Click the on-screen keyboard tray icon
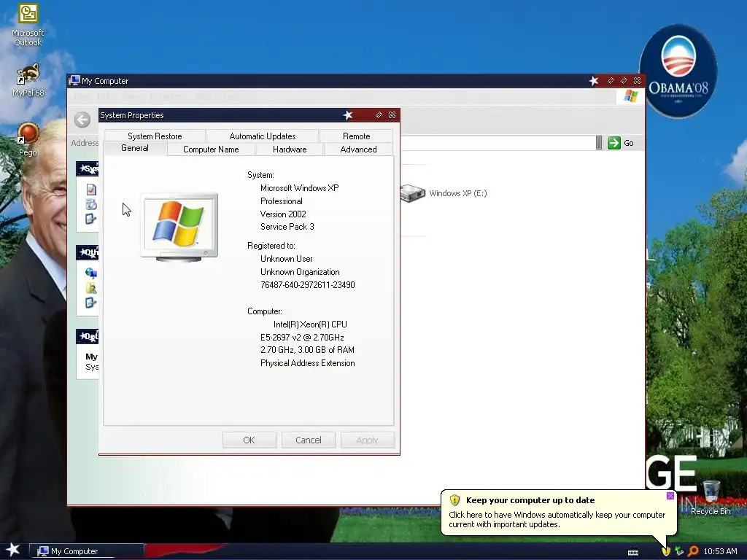The image size is (747, 560). [x=633, y=552]
